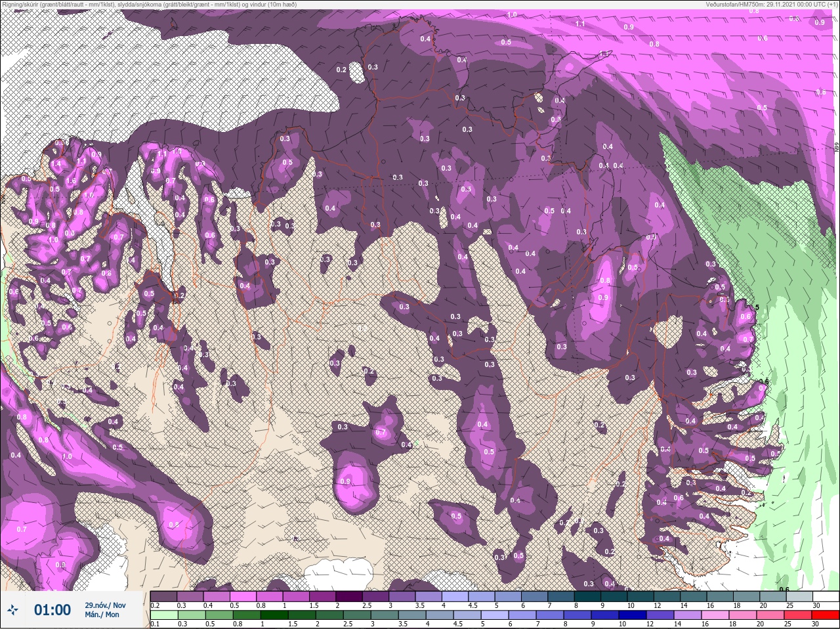The image size is (840, 629).
Task: Click the '0.1' label under the rain legend
Action: click(x=155, y=624)
